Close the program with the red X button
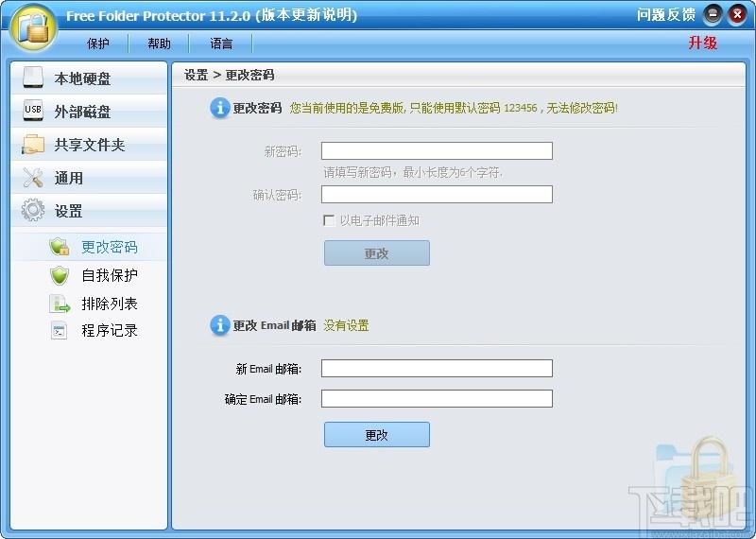This screenshot has height=539, width=756. pyautogui.click(x=737, y=15)
